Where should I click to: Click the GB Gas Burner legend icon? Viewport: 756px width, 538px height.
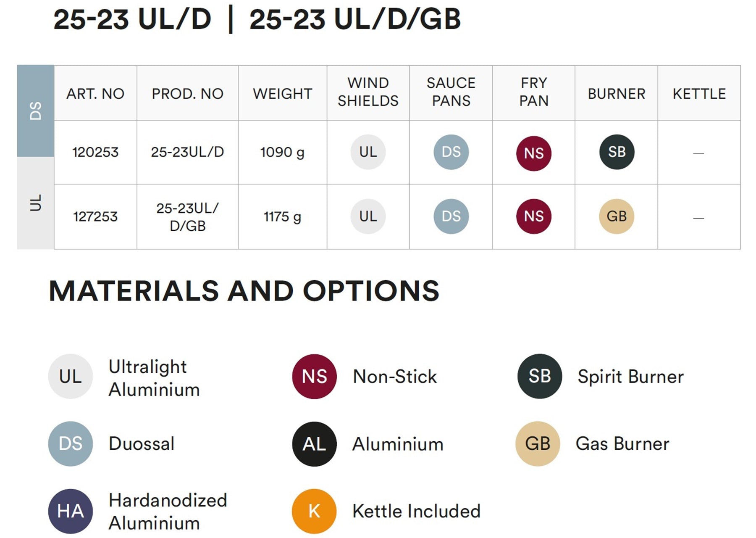[x=538, y=443]
